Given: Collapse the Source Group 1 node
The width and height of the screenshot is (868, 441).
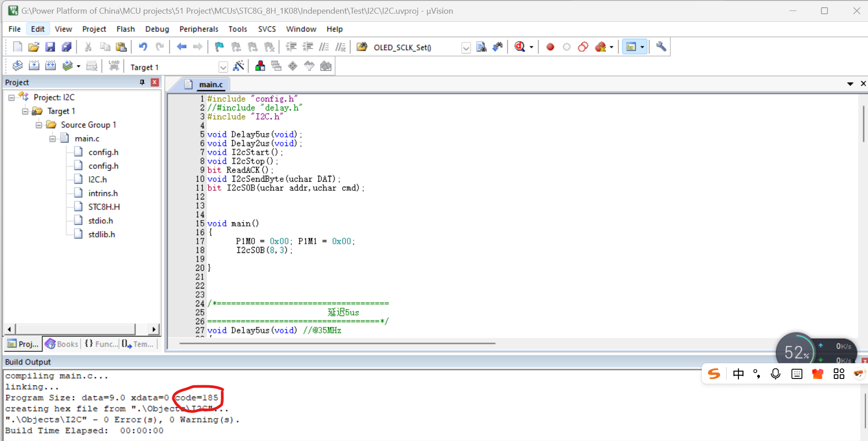Looking at the screenshot, I should pyautogui.click(x=39, y=125).
